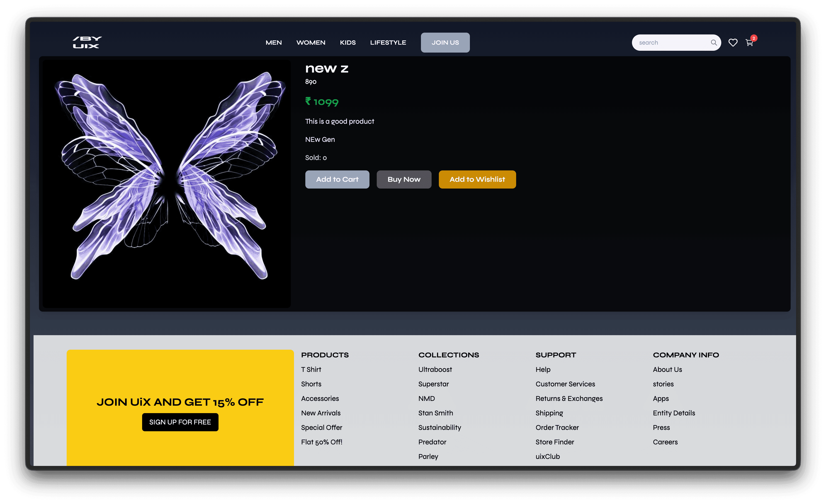Open the KIDS menu
Image resolution: width=826 pixels, height=504 pixels.
[x=348, y=43]
